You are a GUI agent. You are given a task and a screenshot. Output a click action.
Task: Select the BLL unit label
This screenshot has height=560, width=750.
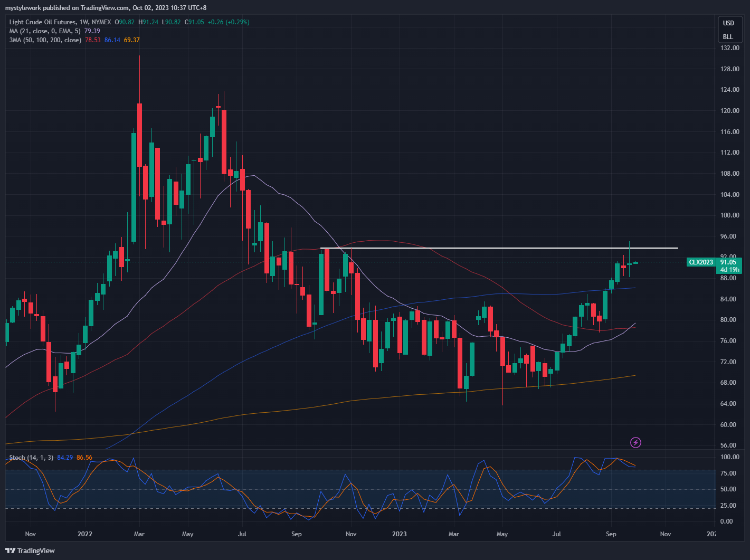pos(728,37)
